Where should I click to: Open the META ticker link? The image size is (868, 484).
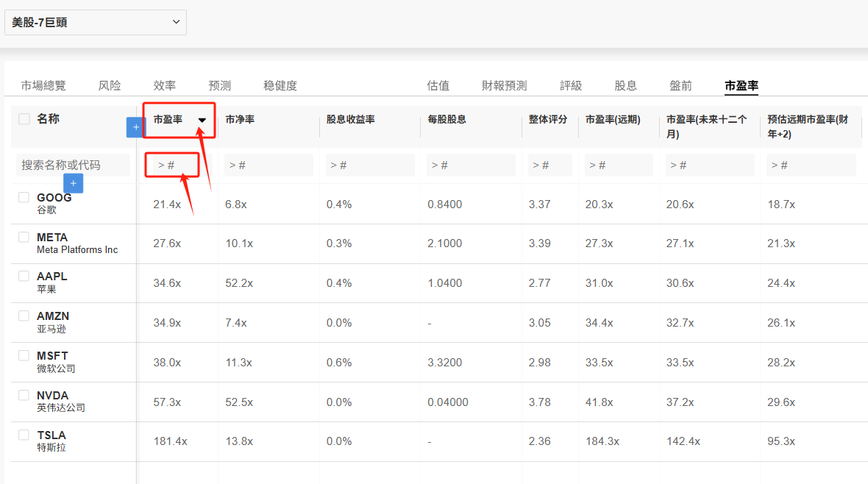pos(52,238)
